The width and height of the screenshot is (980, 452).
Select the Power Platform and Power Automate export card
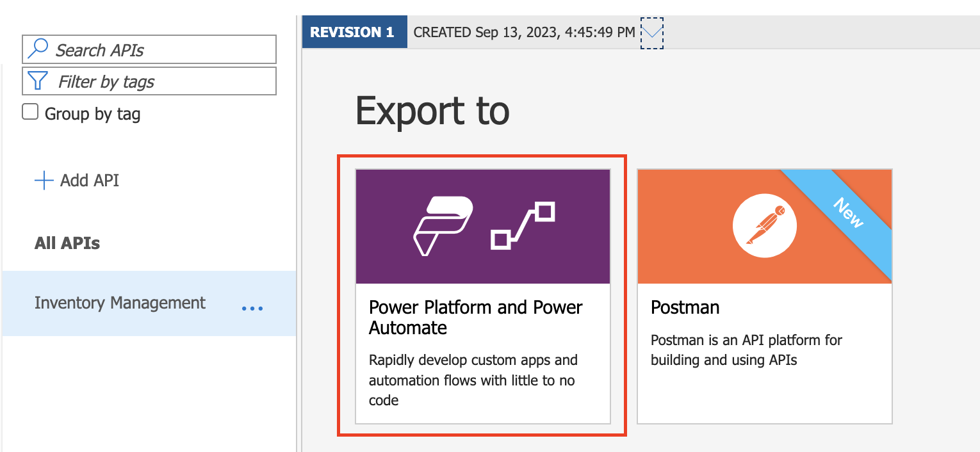point(482,296)
